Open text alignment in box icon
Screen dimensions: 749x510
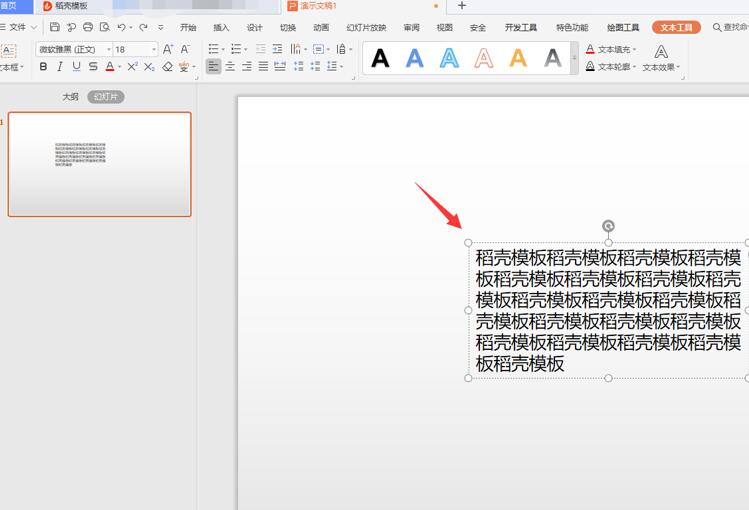click(x=319, y=49)
